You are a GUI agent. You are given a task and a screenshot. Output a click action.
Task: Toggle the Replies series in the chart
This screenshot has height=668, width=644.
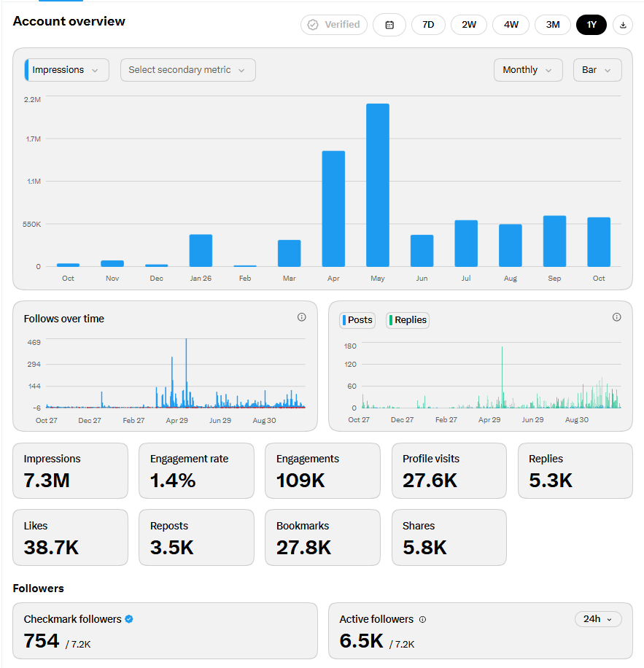(408, 320)
